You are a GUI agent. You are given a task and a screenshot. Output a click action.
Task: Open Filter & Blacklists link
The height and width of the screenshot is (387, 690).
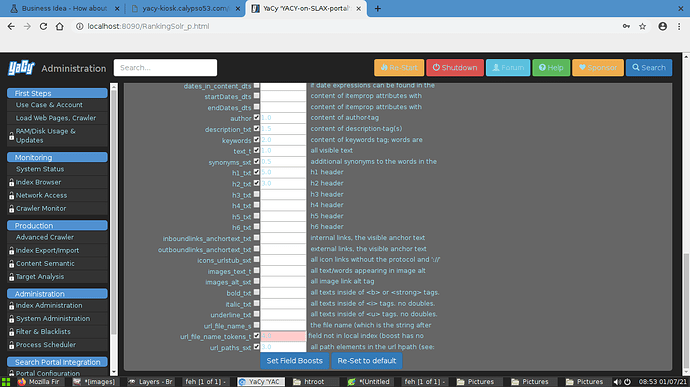43,332
